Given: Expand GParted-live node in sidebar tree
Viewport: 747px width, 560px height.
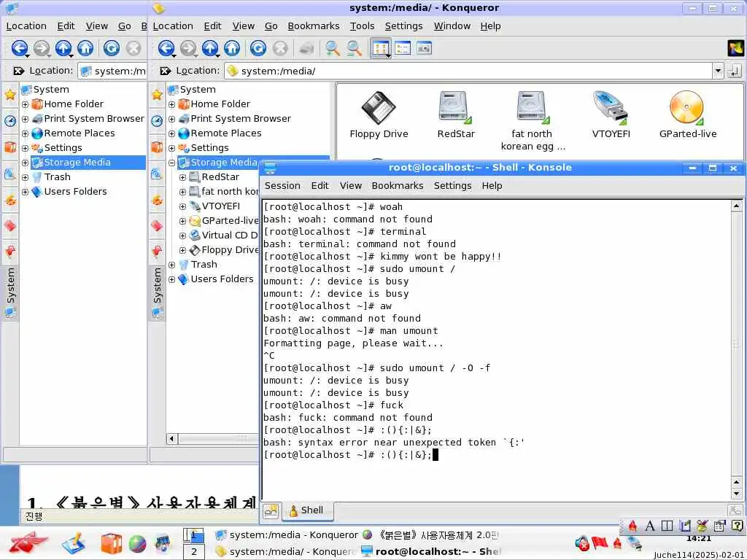Looking at the screenshot, I should click(182, 222).
